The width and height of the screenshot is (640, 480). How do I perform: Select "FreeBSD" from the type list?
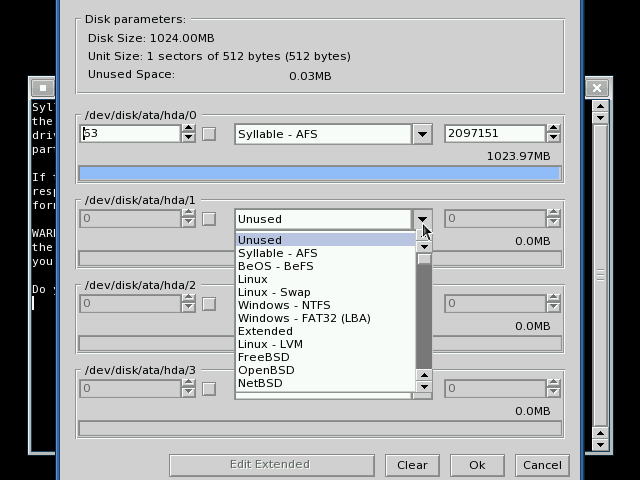264,357
